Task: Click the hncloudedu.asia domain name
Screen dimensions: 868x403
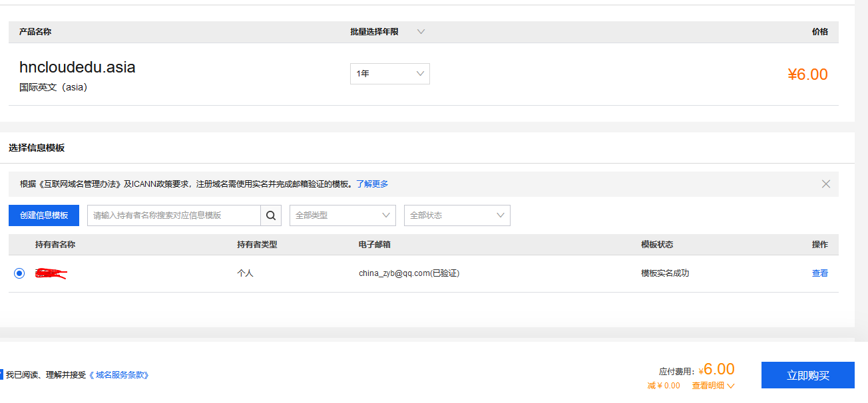Action: tap(77, 67)
